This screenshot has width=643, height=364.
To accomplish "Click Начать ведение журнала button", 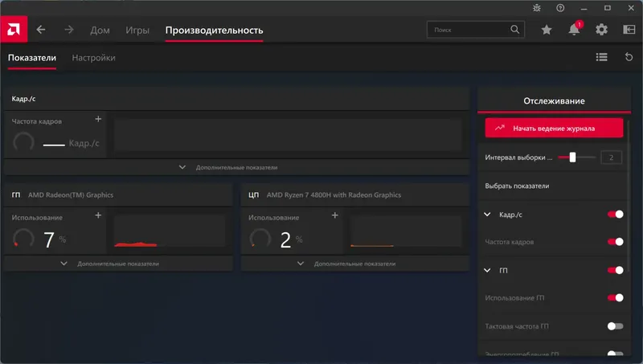I will click(554, 129).
